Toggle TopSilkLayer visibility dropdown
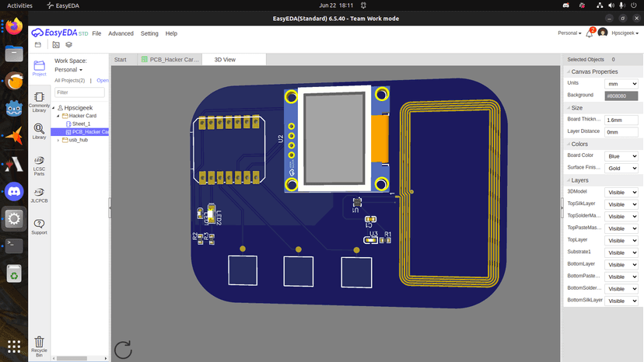The image size is (644, 362). 621,204
